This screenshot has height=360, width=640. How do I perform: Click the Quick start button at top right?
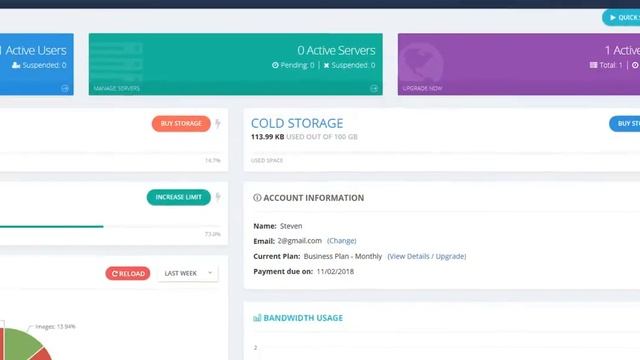[x=622, y=18]
